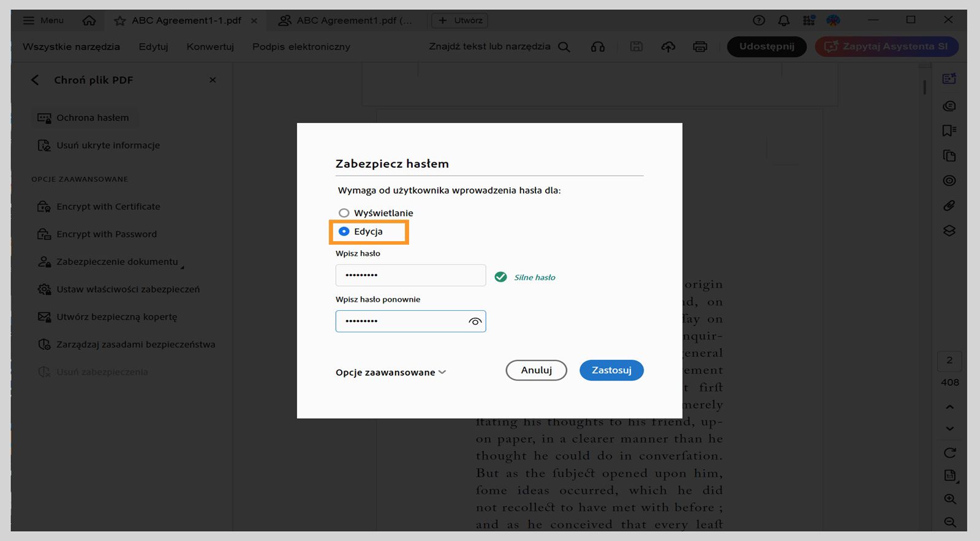The height and width of the screenshot is (541, 980).
Task: Click the Utwórz button
Action: point(460,21)
